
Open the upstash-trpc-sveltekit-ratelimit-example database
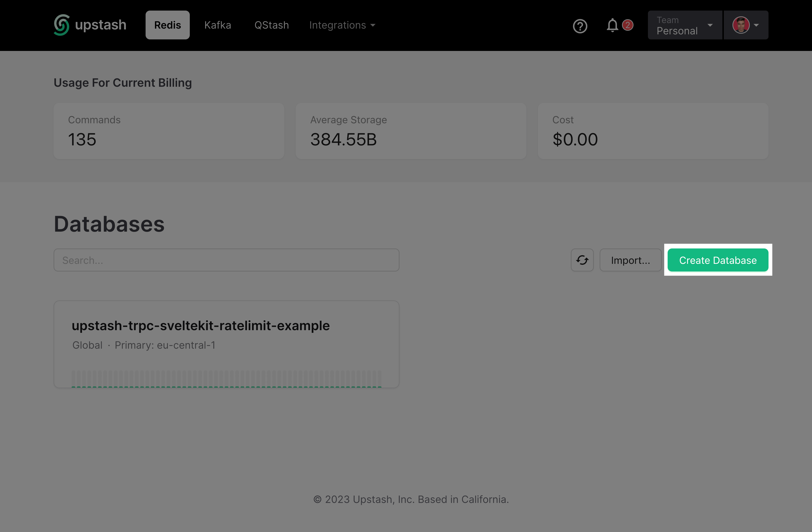click(201, 326)
